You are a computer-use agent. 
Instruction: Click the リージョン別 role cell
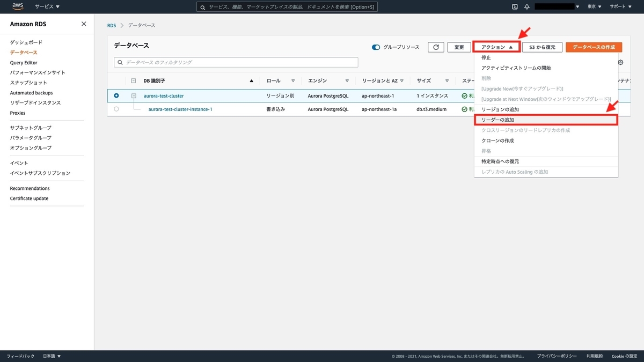[280, 95]
